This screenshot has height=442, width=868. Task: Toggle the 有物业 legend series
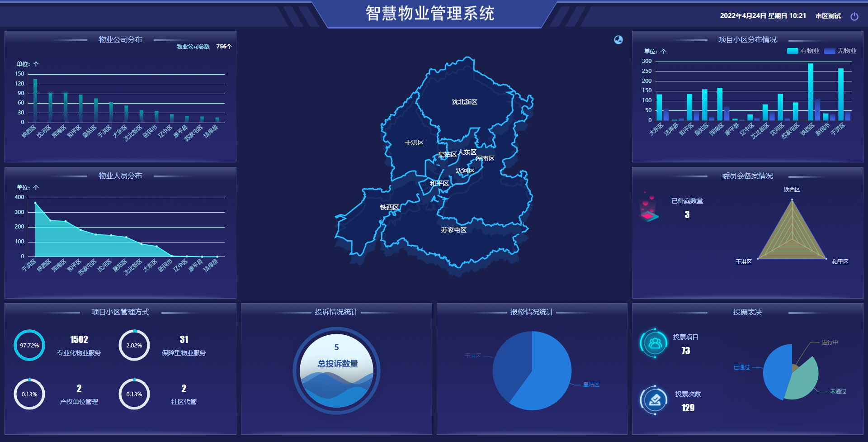tap(803, 51)
